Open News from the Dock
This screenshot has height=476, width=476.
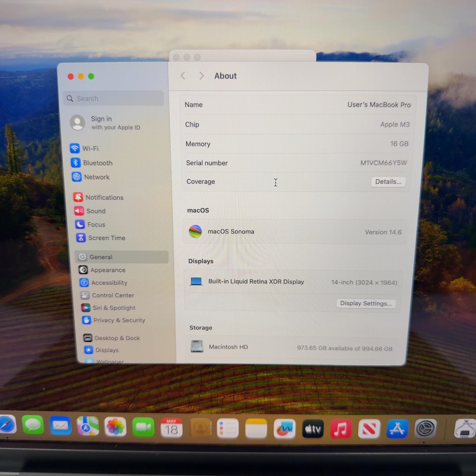[x=369, y=429]
